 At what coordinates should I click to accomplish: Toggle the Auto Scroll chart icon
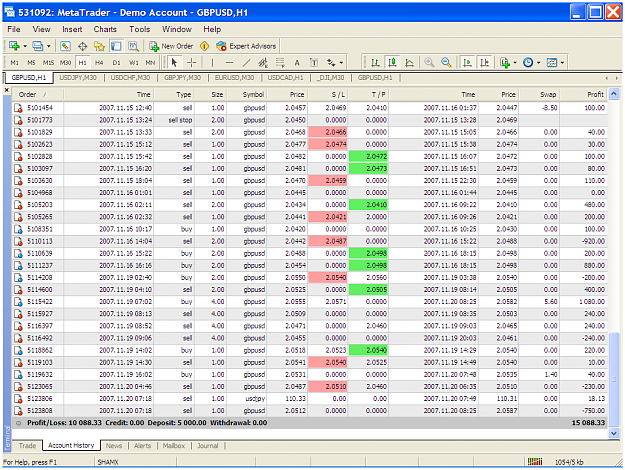click(x=467, y=63)
